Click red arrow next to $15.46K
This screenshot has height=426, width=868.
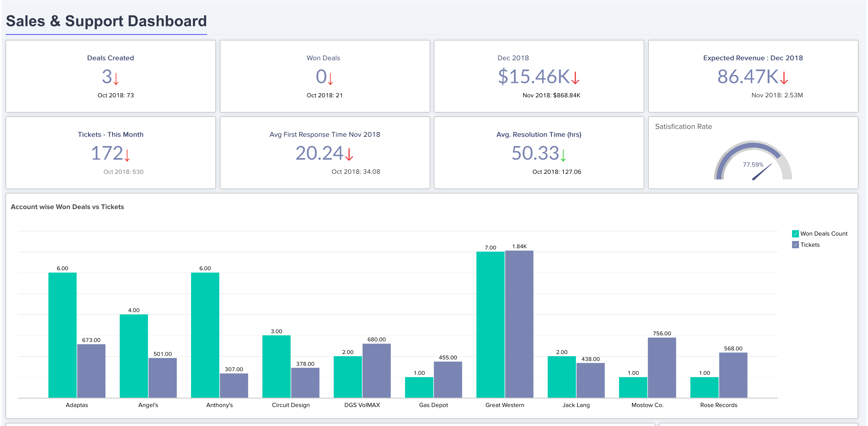pos(576,78)
